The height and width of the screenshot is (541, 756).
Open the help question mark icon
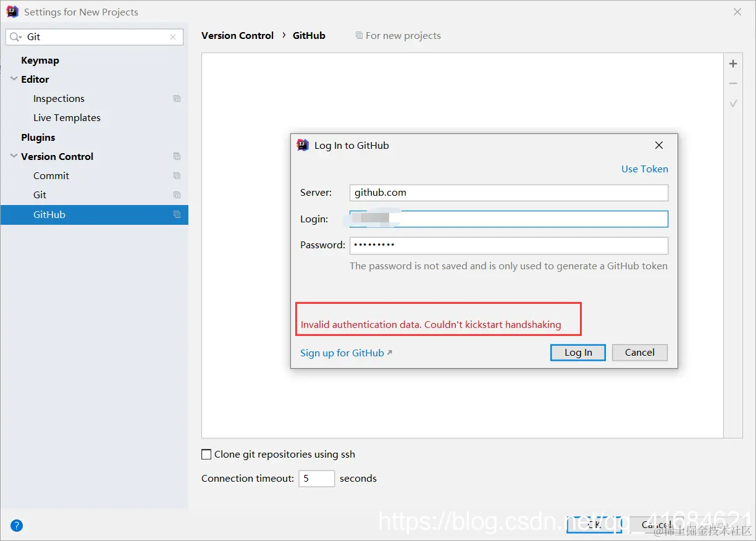pos(17,526)
